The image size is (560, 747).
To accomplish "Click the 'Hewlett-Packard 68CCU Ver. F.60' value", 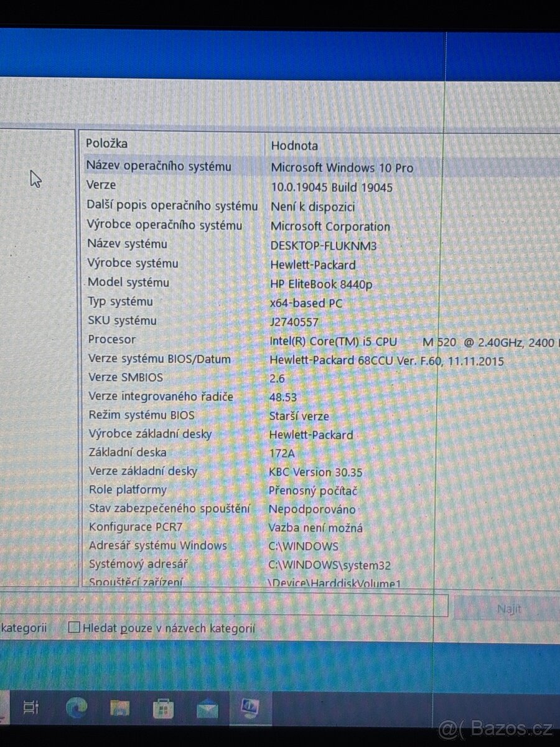I will [x=386, y=360].
